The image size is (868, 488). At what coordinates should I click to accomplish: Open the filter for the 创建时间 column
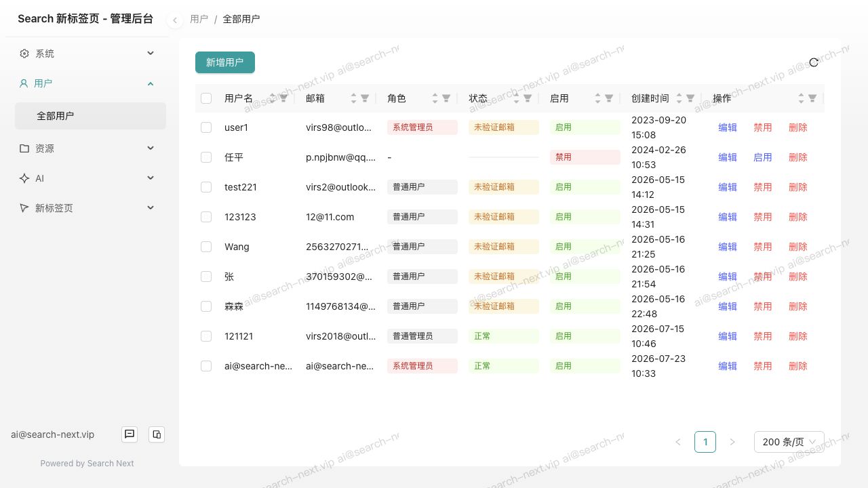[690, 98]
